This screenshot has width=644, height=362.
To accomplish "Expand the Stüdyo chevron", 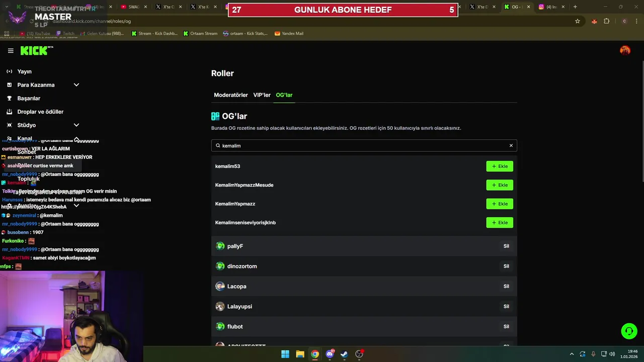I will coord(76,125).
